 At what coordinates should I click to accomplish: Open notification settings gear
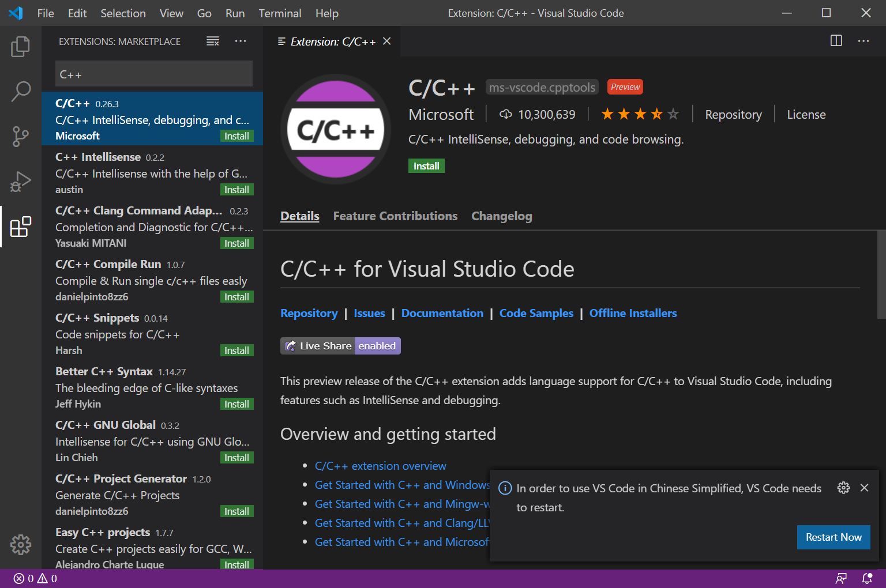tap(843, 488)
